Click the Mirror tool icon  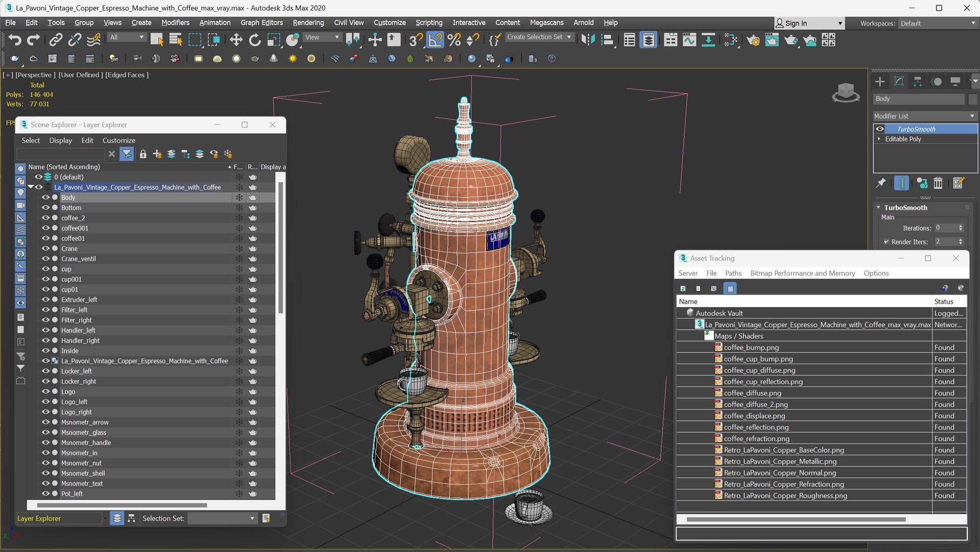pyautogui.click(x=588, y=40)
